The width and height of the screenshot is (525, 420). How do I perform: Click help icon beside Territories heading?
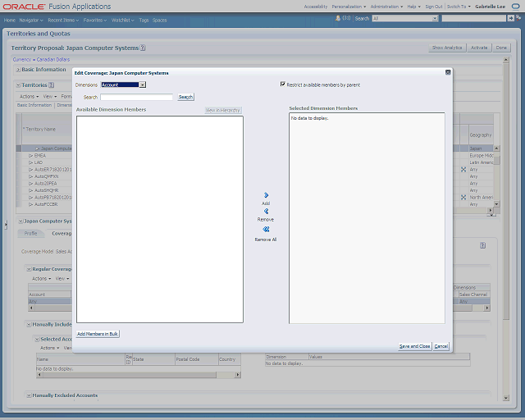(51, 85)
